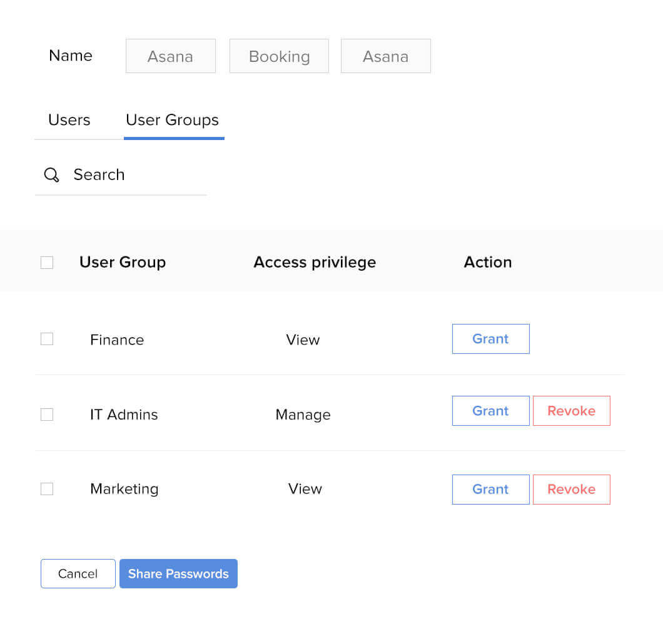Check the IT Admins group checkbox
This screenshot has height=644, width=663.
click(47, 414)
